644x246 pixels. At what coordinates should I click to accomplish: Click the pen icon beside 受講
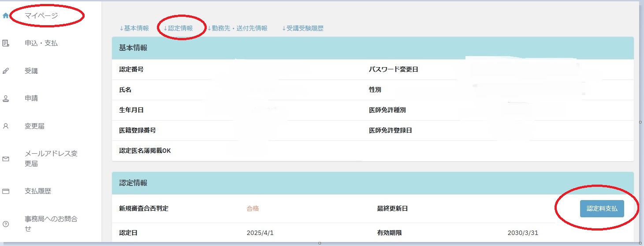tap(6, 71)
